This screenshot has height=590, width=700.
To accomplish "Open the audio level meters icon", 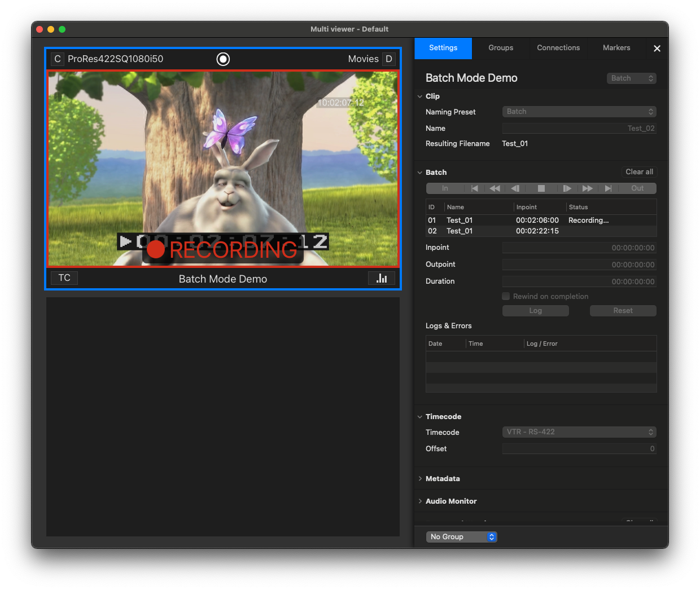I will point(382,278).
